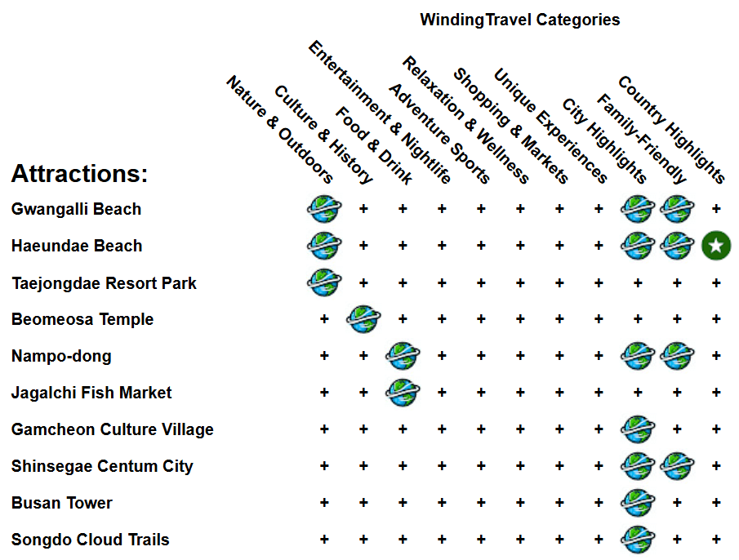This screenshot has height=560, width=739.
Task: Click the WindingTravel Categories heading
Action: 519,20
